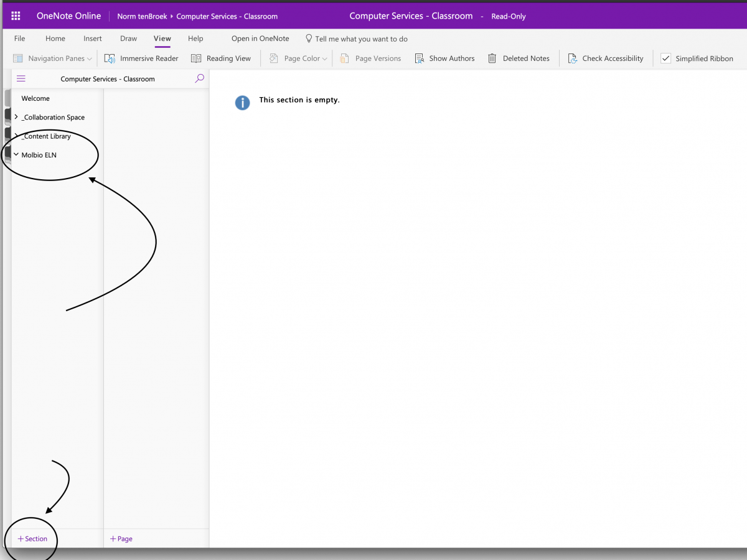Open Immersive Reader

pyautogui.click(x=141, y=58)
